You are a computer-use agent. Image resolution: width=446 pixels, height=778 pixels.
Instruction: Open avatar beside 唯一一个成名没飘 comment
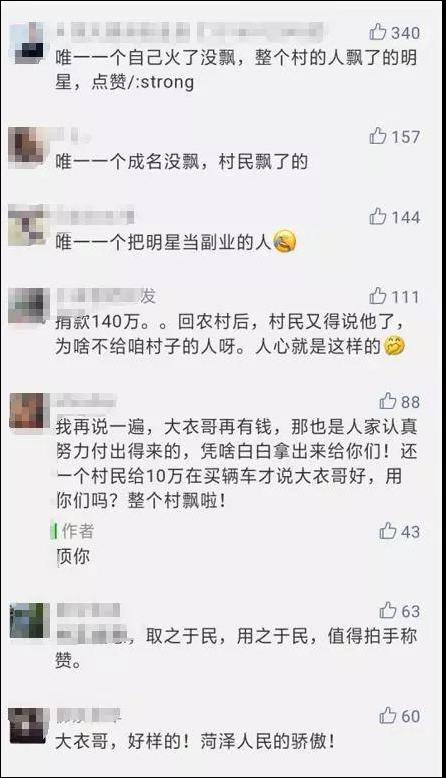29,148
